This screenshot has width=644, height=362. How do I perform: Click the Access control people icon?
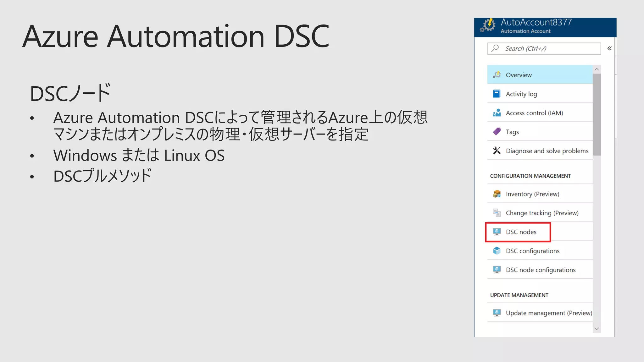[497, 113]
